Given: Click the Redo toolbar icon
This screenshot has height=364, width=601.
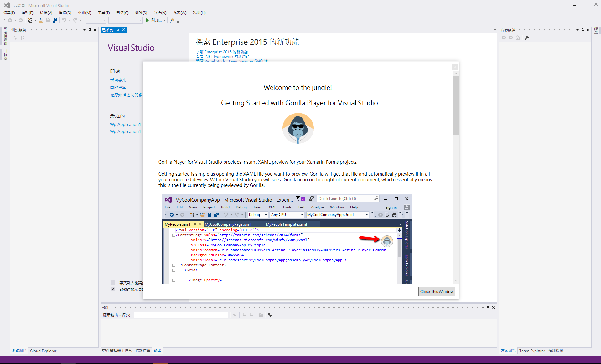Looking at the screenshot, I should [75, 20].
